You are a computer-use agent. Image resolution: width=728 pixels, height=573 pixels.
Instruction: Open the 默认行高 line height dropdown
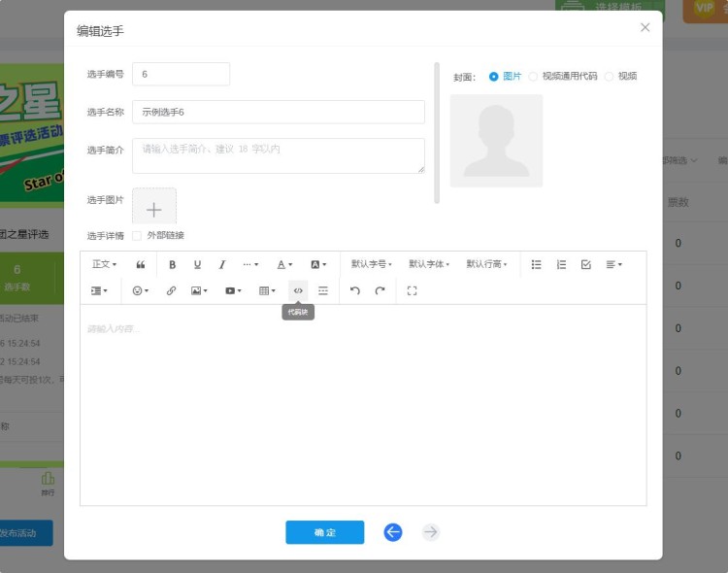click(x=486, y=264)
